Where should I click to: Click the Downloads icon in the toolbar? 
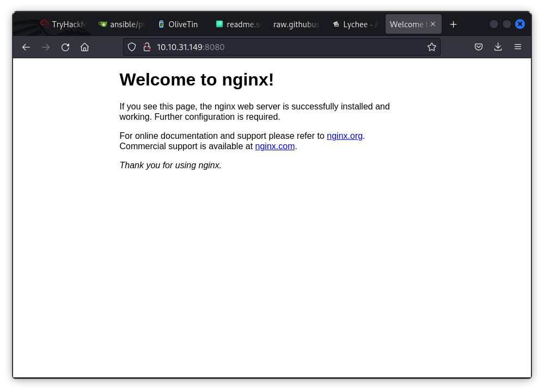point(498,47)
